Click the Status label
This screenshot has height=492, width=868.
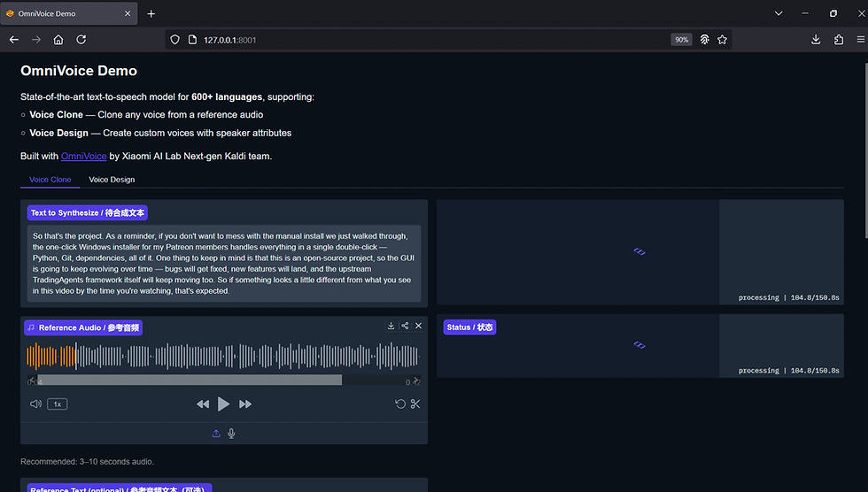pyautogui.click(x=469, y=327)
